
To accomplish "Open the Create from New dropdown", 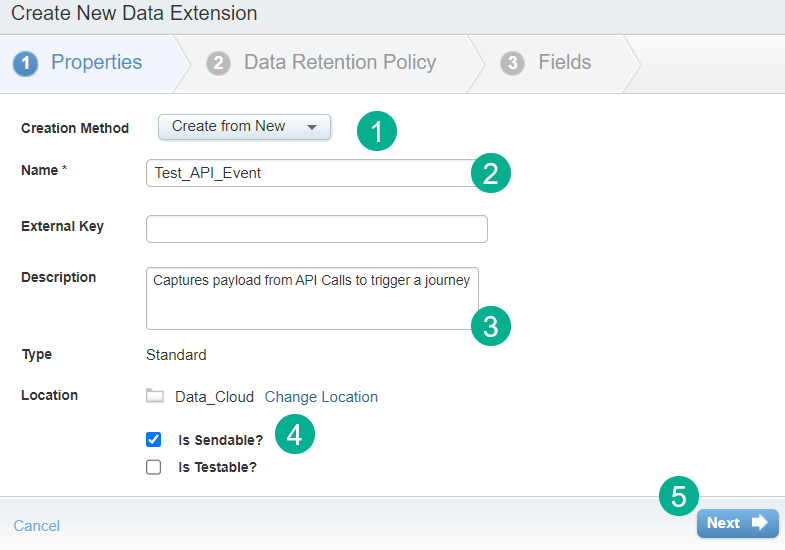I will coord(244,127).
